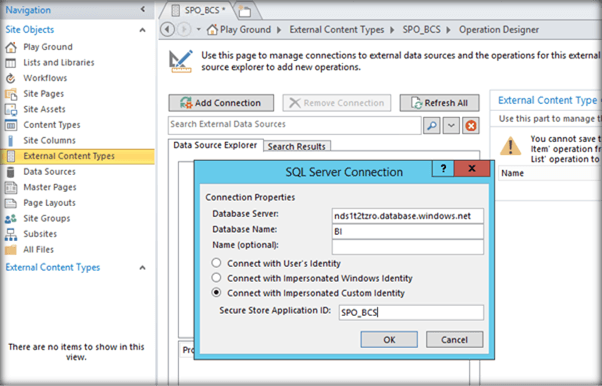Click the Name column header
Screen dimensions: 602x386
(512, 173)
